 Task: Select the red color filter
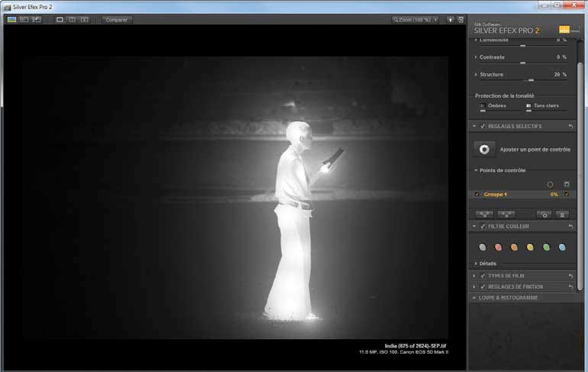pos(499,247)
